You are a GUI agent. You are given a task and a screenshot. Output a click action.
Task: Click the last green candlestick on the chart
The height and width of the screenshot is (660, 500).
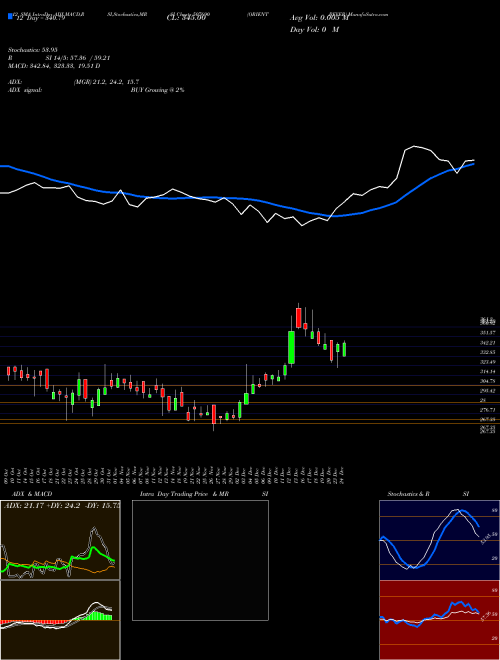point(344,350)
